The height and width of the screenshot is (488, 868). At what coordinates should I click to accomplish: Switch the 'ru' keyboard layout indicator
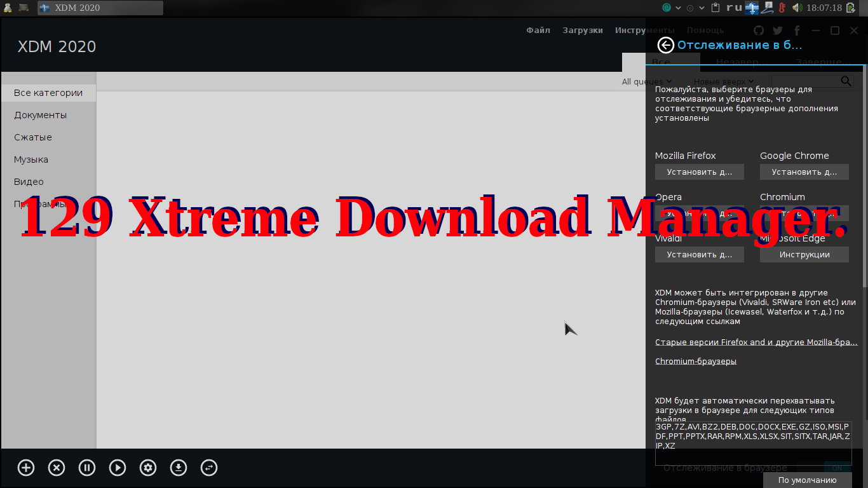point(734,8)
